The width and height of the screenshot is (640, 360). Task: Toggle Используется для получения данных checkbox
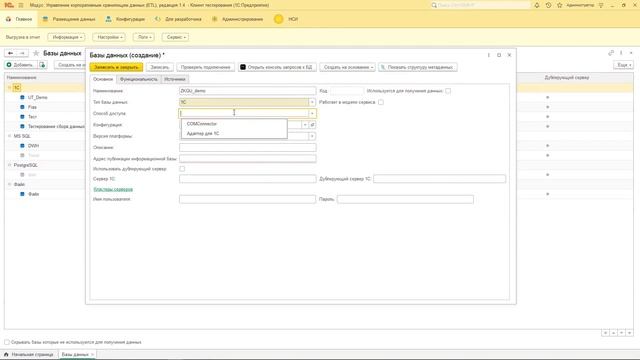point(448,91)
